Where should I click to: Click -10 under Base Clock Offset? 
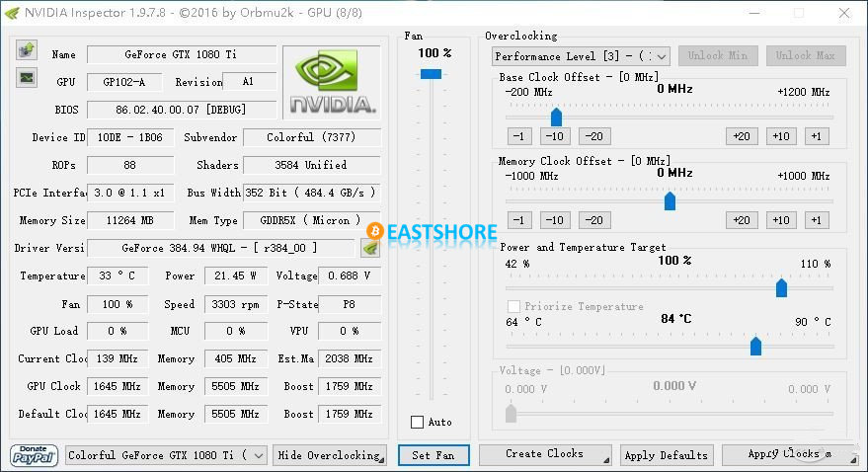click(555, 136)
